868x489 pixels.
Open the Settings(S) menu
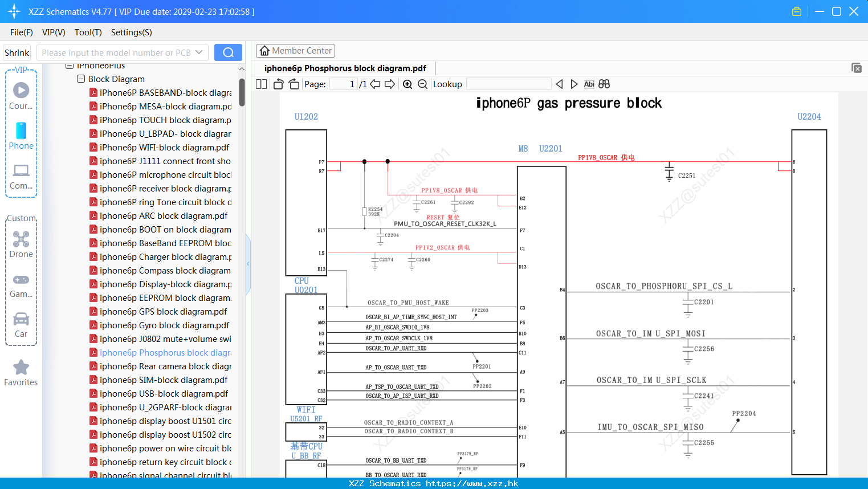tap(132, 32)
